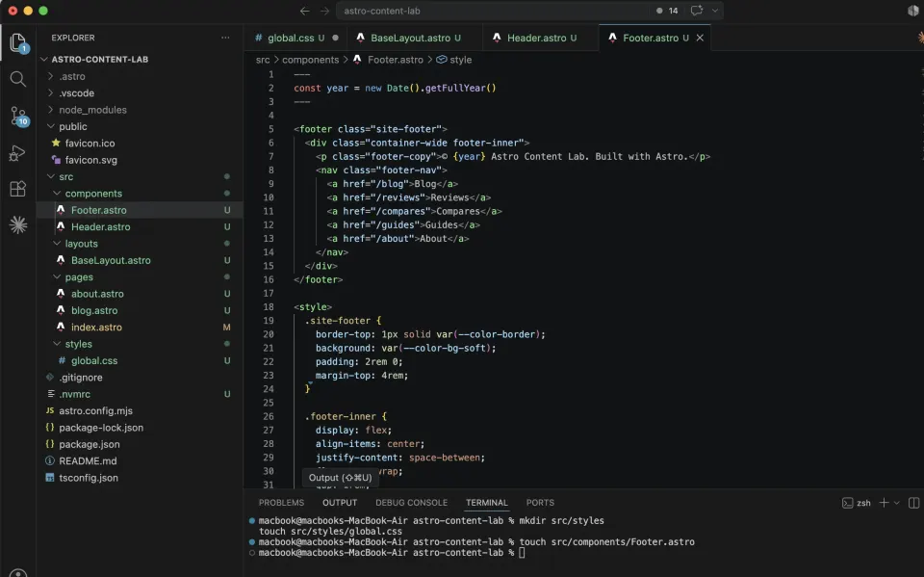This screenshot has height=577, width=924.
Task: Open the Claude starburst icon in activity bar
Action: point(18,224)
